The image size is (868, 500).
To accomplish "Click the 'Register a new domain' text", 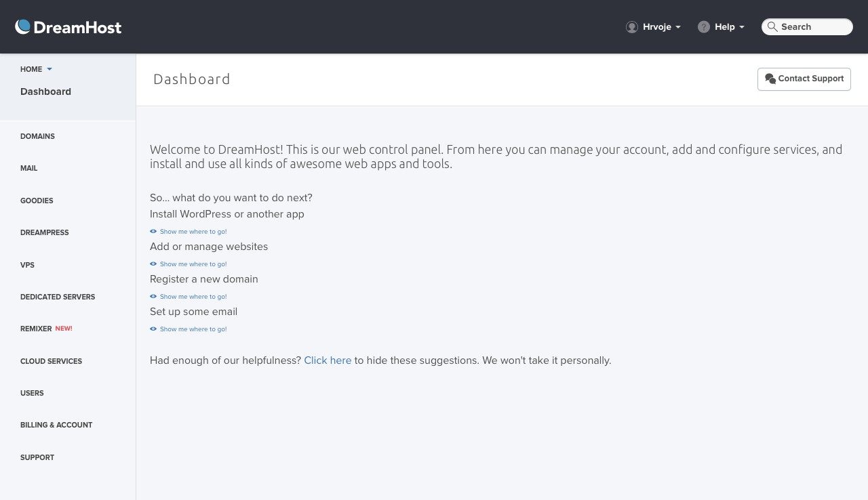I will 204,279.
